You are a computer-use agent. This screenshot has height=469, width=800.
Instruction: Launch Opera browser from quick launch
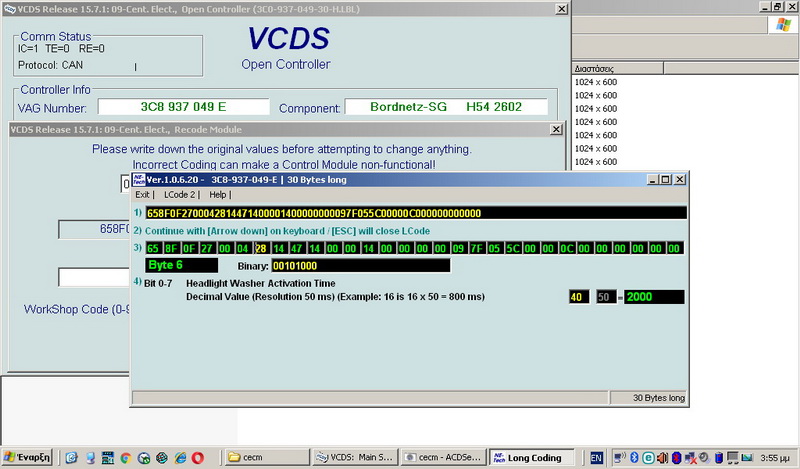198,458
